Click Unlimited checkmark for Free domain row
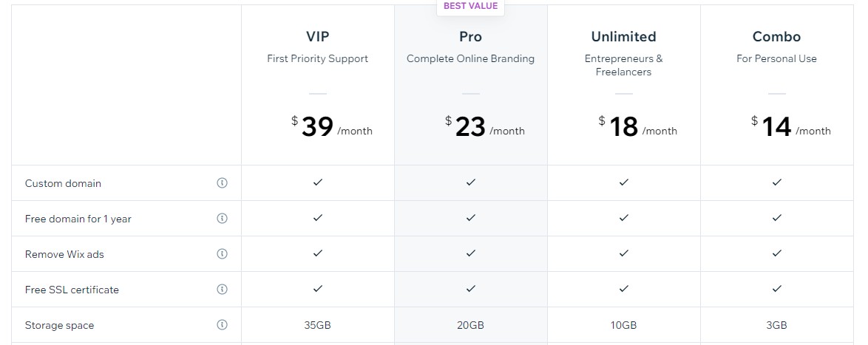Viewport: 868px width, 345px height. point(624,217)
